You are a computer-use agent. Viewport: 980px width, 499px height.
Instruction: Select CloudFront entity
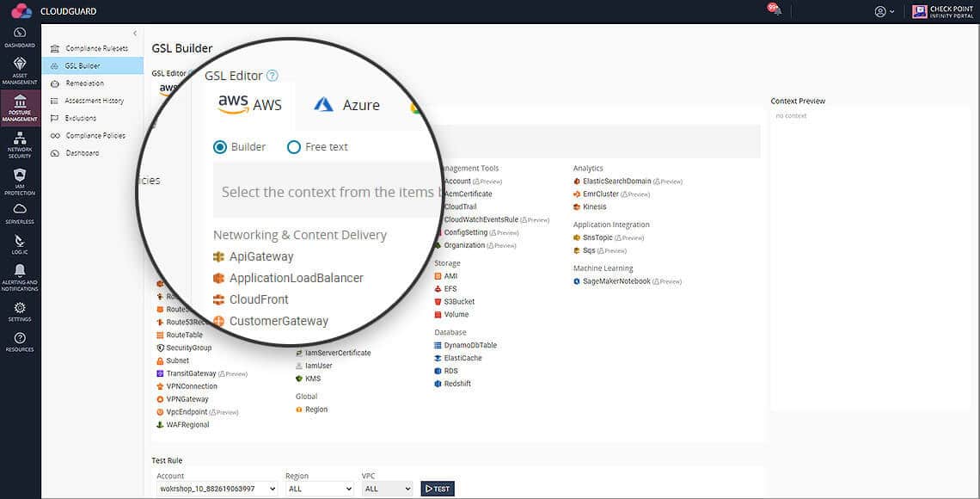coord(259,299)
